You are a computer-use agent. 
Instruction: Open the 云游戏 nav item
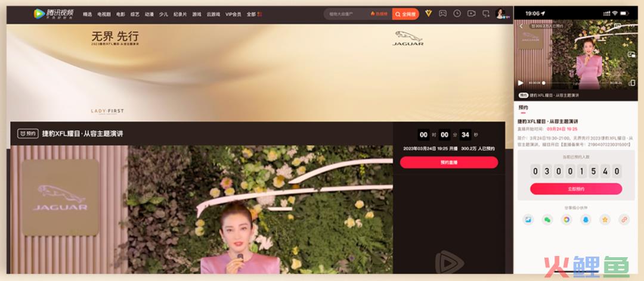[213, 14]
